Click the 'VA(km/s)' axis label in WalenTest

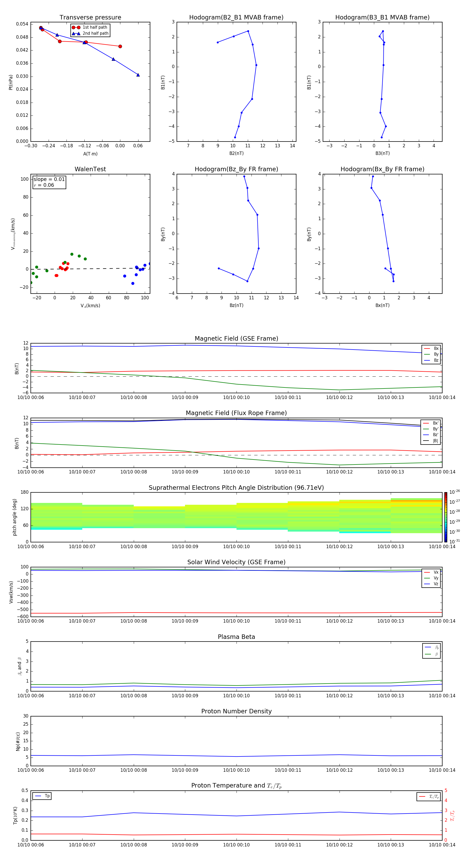[x=90, y=306]
